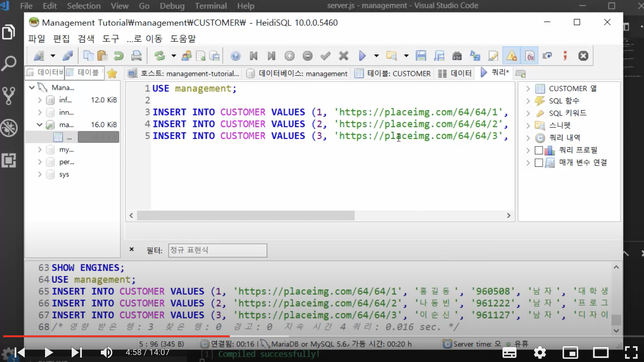Open VS Code Explorer files icon
This screenshot has width=644, height=362.
[9, 32]
